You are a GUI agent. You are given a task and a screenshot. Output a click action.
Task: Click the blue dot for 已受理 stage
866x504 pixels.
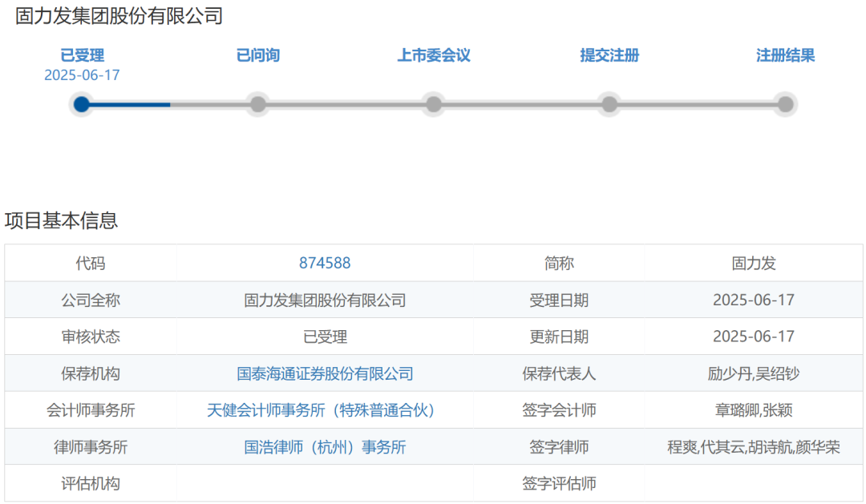click(x=81, y=104)
